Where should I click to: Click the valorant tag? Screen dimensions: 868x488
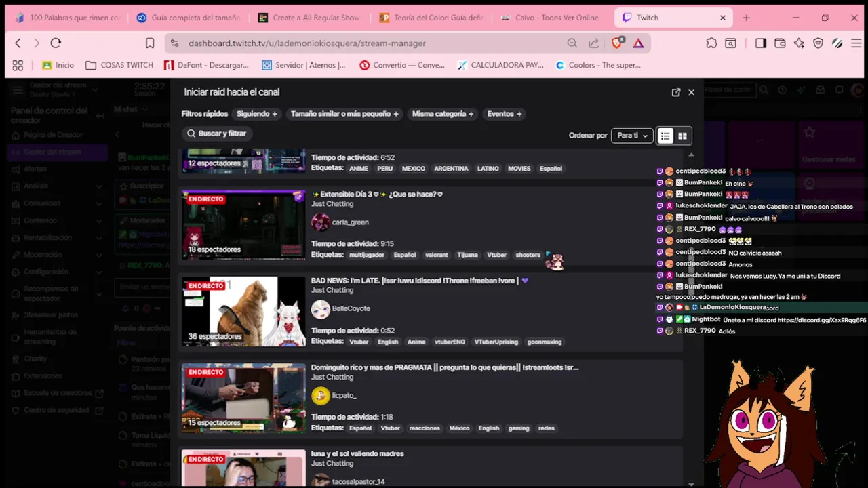click(x=437, y=255)
